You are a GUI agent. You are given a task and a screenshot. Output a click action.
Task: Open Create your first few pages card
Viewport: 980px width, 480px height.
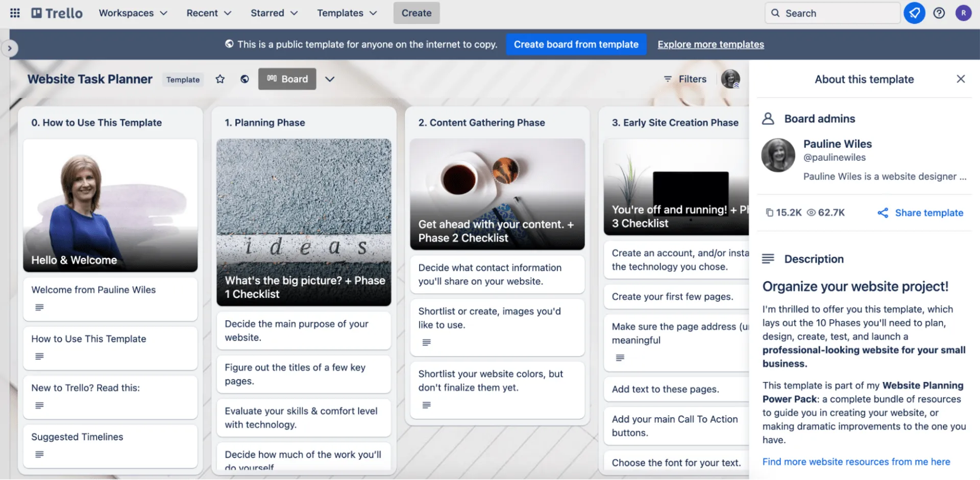click(676, 297)
